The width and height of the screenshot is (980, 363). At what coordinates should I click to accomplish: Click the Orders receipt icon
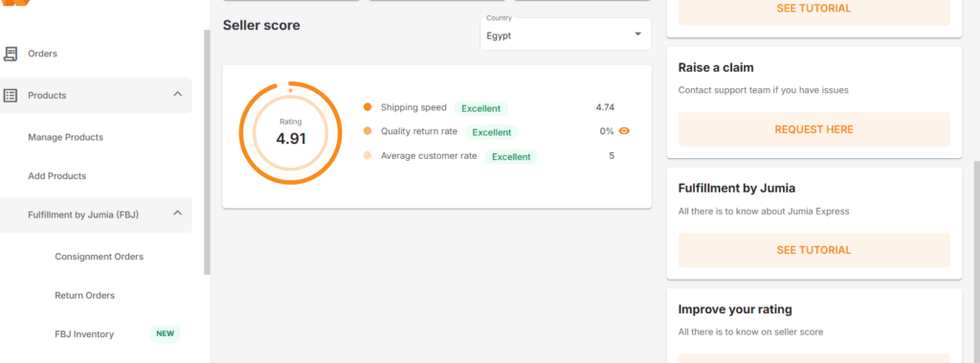point(10,54)
